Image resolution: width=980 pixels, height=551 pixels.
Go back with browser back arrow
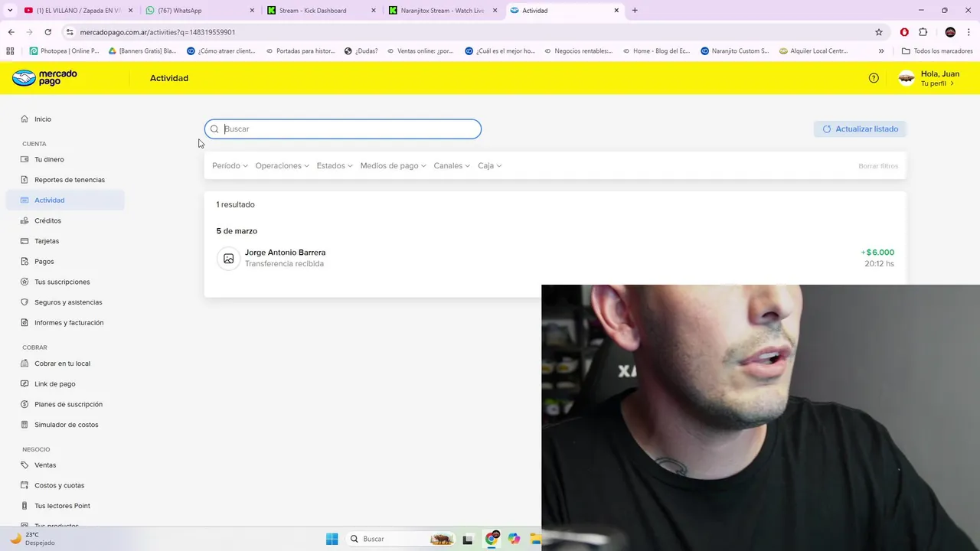[x=11, y=32]
